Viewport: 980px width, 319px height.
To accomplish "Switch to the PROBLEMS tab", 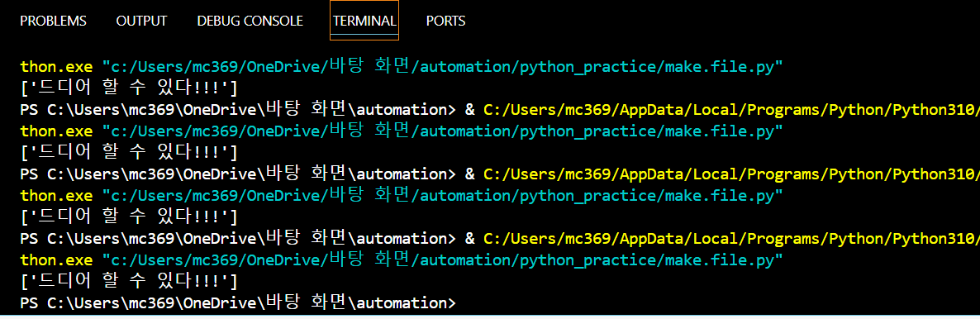I will click(53, 21).
